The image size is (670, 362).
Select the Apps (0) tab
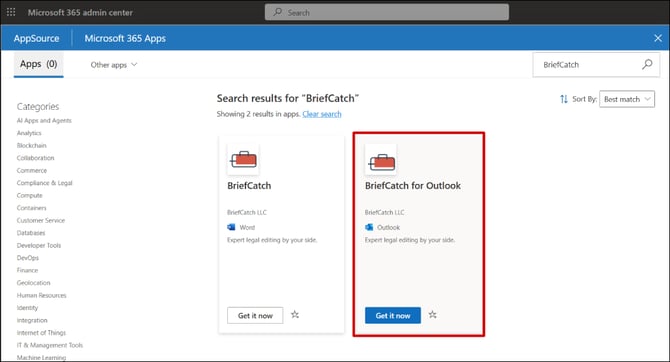tap(38, 64)
